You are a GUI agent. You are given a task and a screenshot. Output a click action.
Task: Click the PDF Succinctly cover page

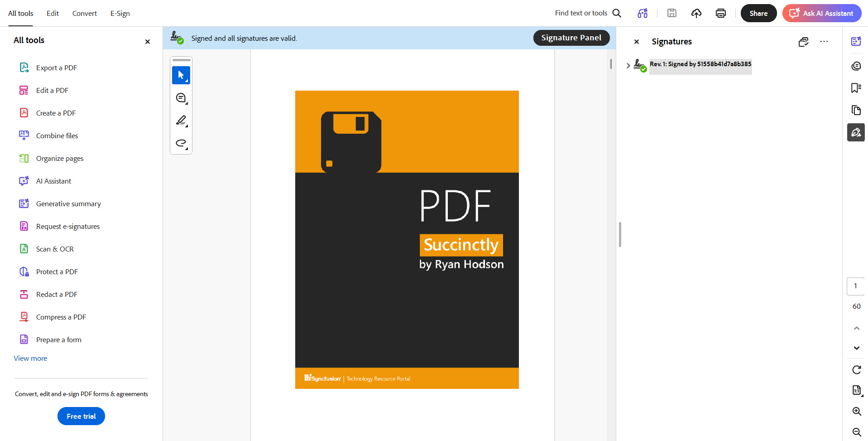[x=407, y=240]
